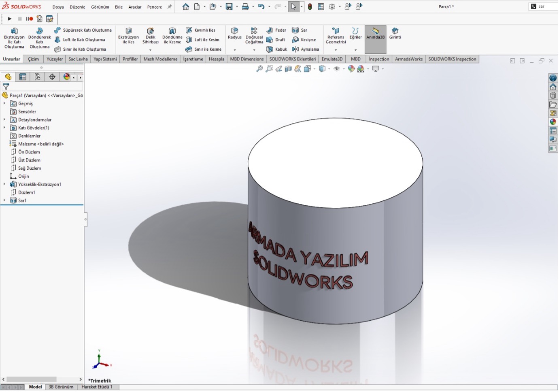The image size is (559, 392).
Task: Select the Kabuk shell tool
Action: [x=277, y=49]
